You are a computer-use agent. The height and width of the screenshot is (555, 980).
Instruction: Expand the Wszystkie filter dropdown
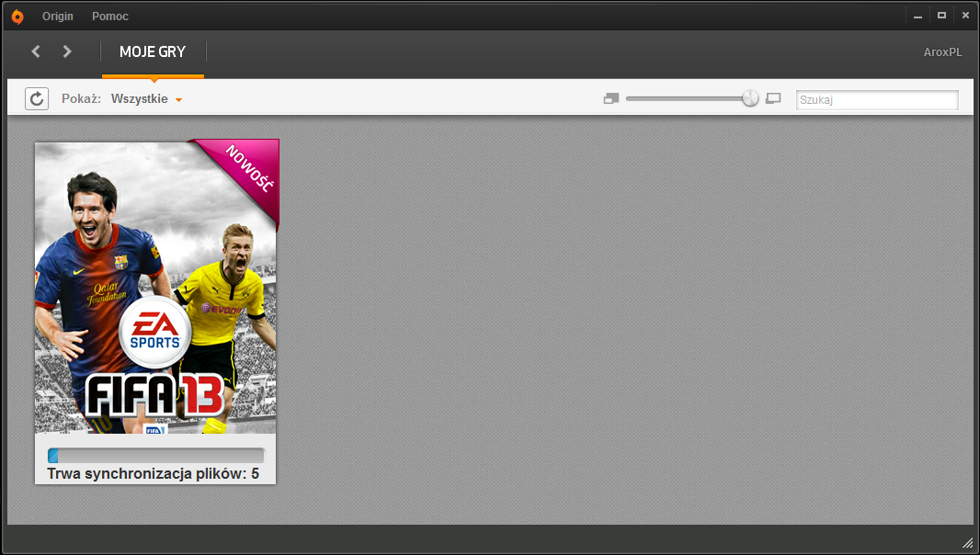pyautogui.click(x=146, y=98)
